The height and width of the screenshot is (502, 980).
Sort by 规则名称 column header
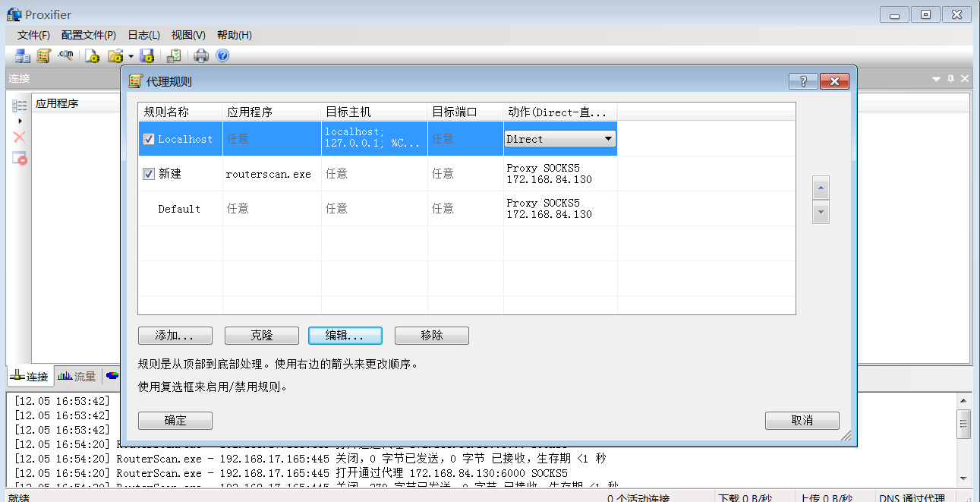180,112
